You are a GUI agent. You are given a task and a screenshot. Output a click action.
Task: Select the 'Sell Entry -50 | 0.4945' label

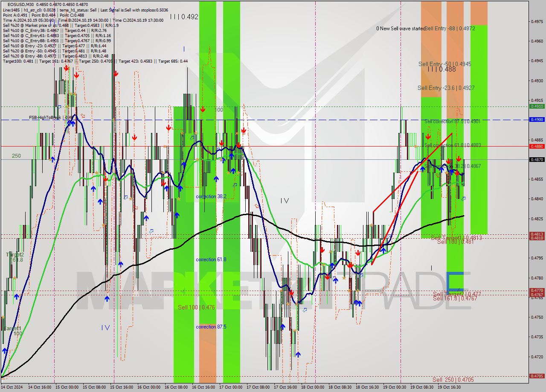click(445, 64)
